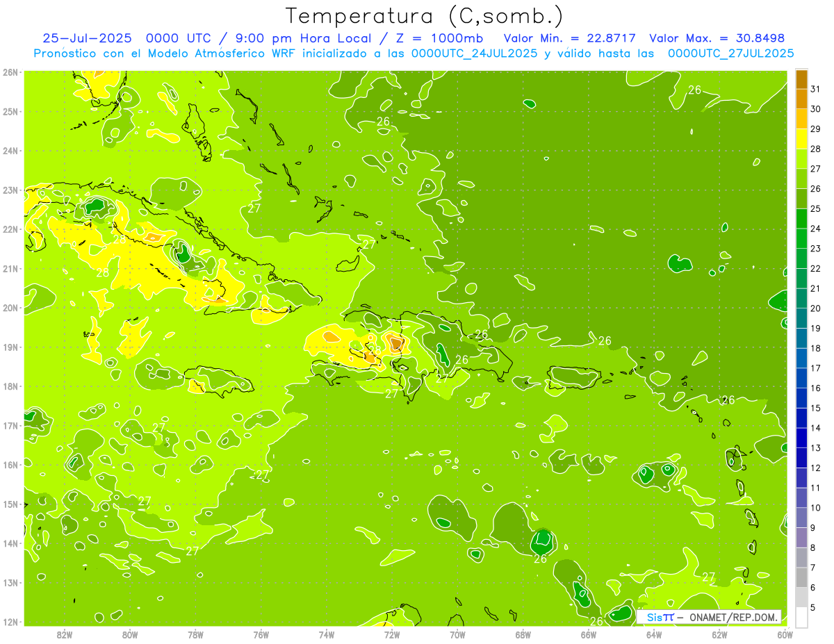Click the legend scale value '24'
This screenshot has width=834, height=644.
(x=816, y=229)
